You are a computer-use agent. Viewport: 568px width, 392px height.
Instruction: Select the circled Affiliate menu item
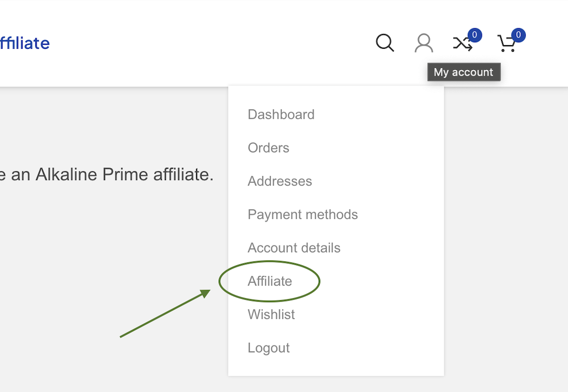pos(270,281)
